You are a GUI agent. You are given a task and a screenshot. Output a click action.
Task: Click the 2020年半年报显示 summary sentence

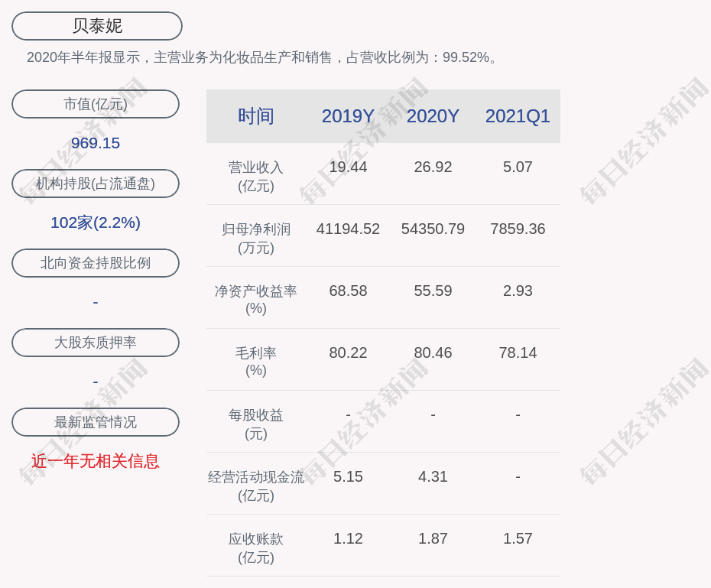(x=262, y=57)
